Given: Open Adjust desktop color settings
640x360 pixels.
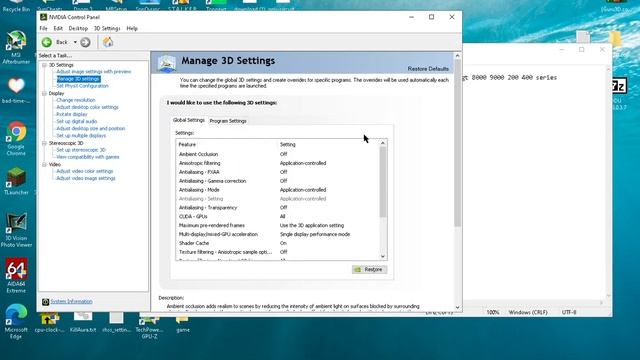Looking at the screenshot, I should tap(87, 107).
